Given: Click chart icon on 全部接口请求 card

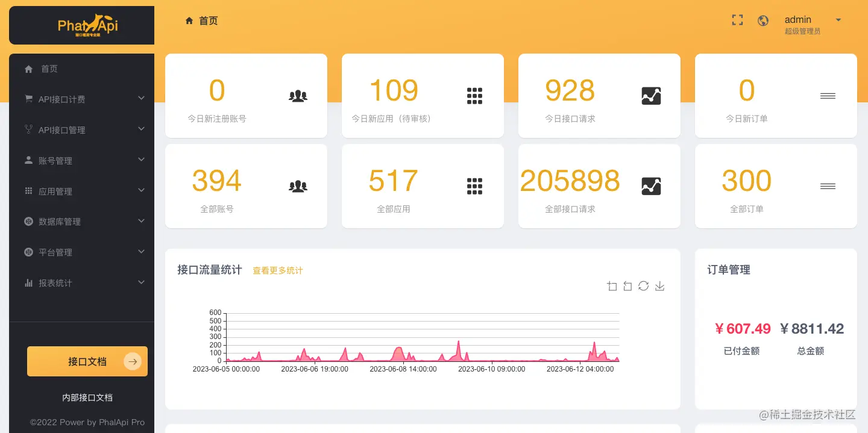Looking at the screenshot, I should pyautogui.click(x=651, y=186).
